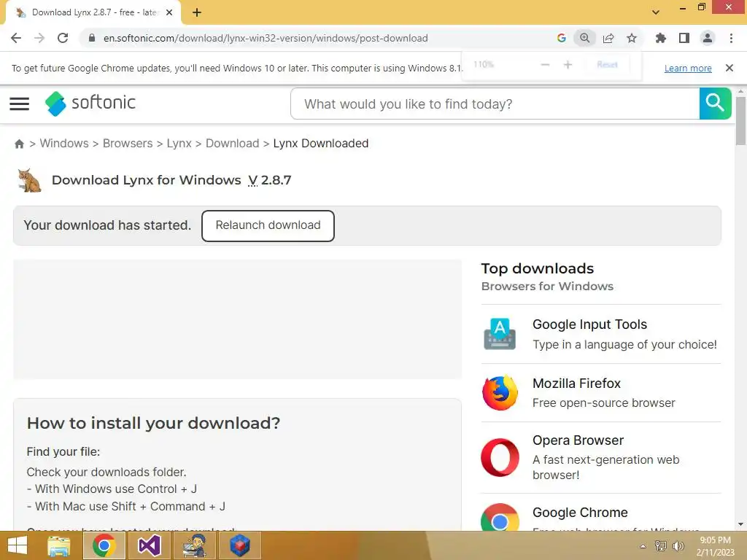Click the Firefox logo icon
The height and width of the screenshot is (560, 747).
(500, 393)
